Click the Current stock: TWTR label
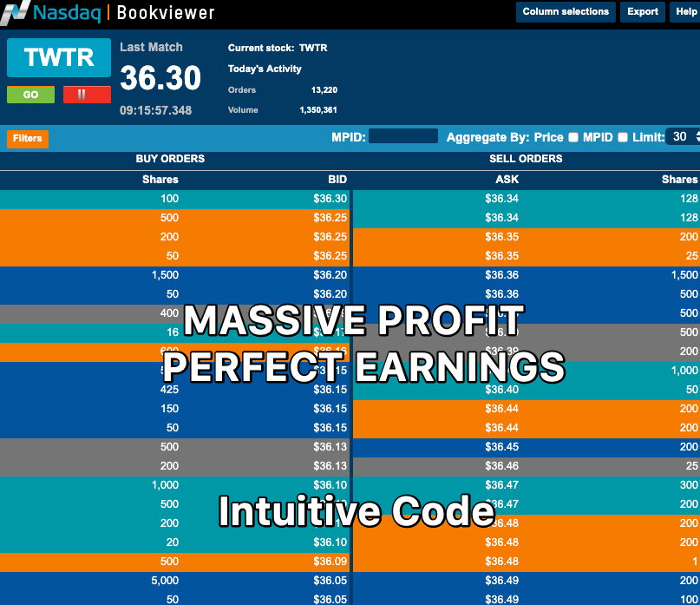The height and width of the screenshot is (605, 700). (278, 48)
